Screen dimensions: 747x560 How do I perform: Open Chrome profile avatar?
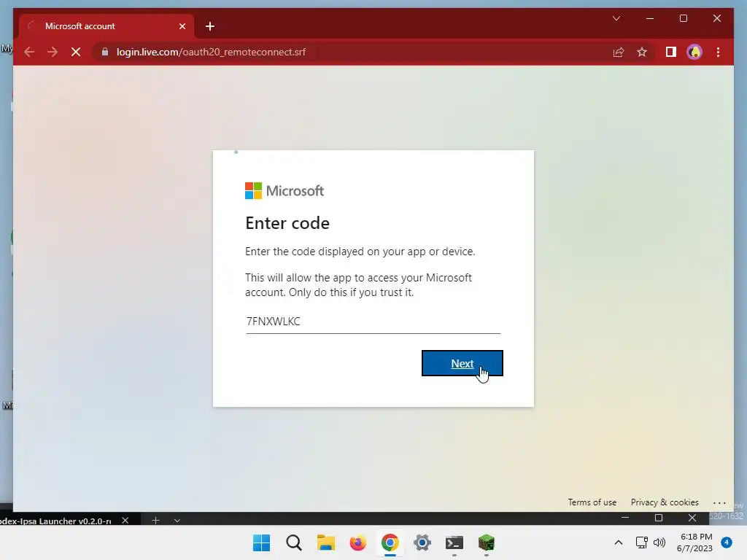click(694, 52)
